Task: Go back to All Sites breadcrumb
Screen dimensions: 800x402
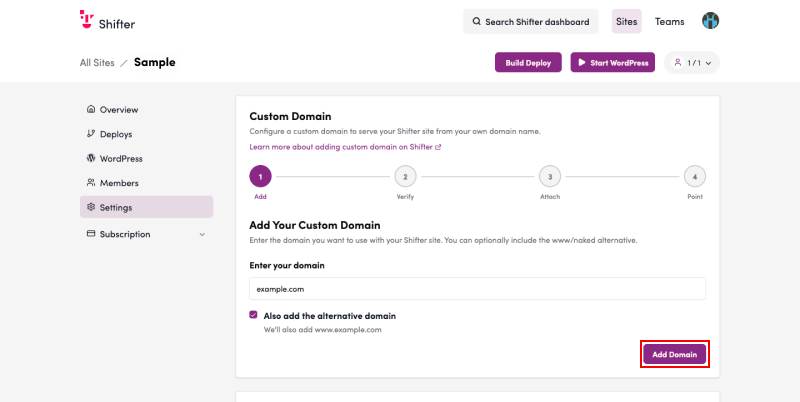Action: click(97, 63)
